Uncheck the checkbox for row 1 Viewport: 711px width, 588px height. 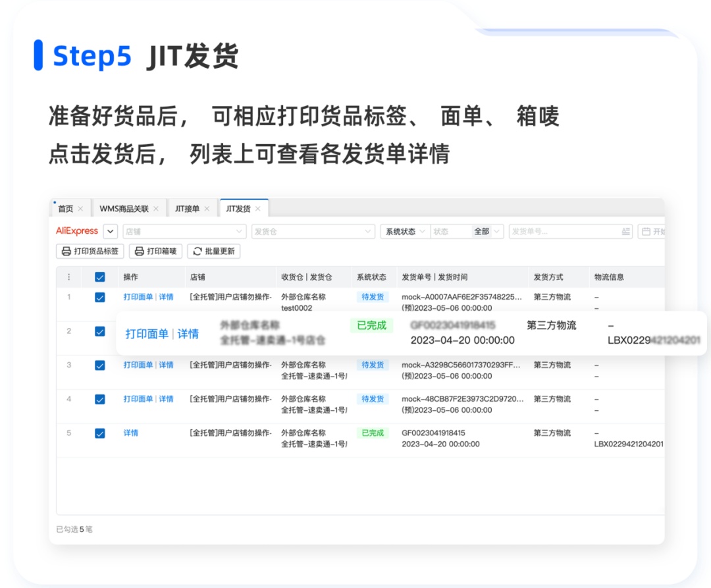click(100, 298)
